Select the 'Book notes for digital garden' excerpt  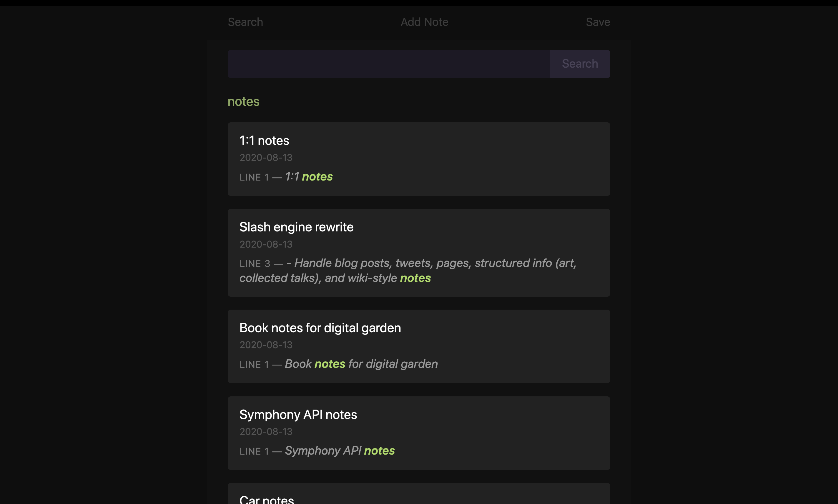tap(338, 364)
